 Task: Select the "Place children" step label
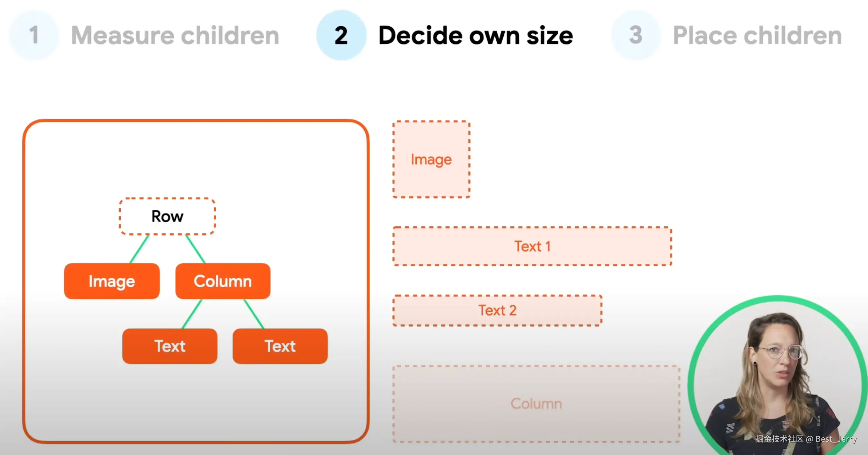click(x=757, y=35)
